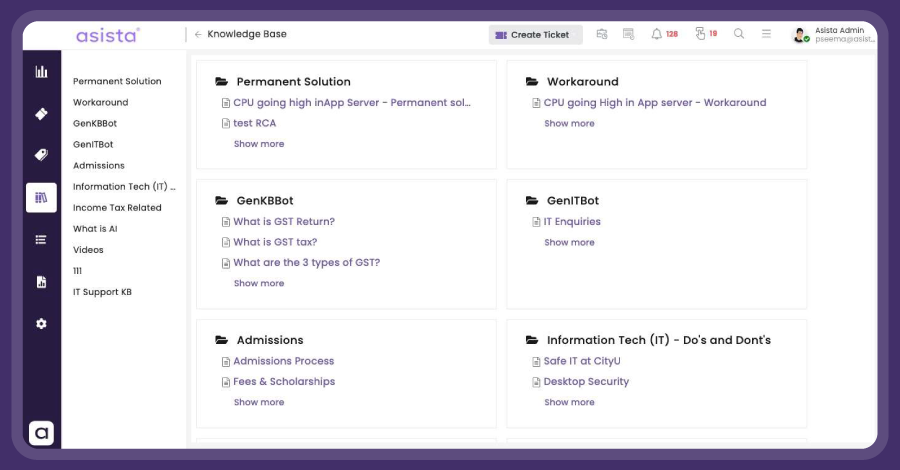Open the reports document icon in sidebar
The image size is (900, 470).
tap(41, 282)
